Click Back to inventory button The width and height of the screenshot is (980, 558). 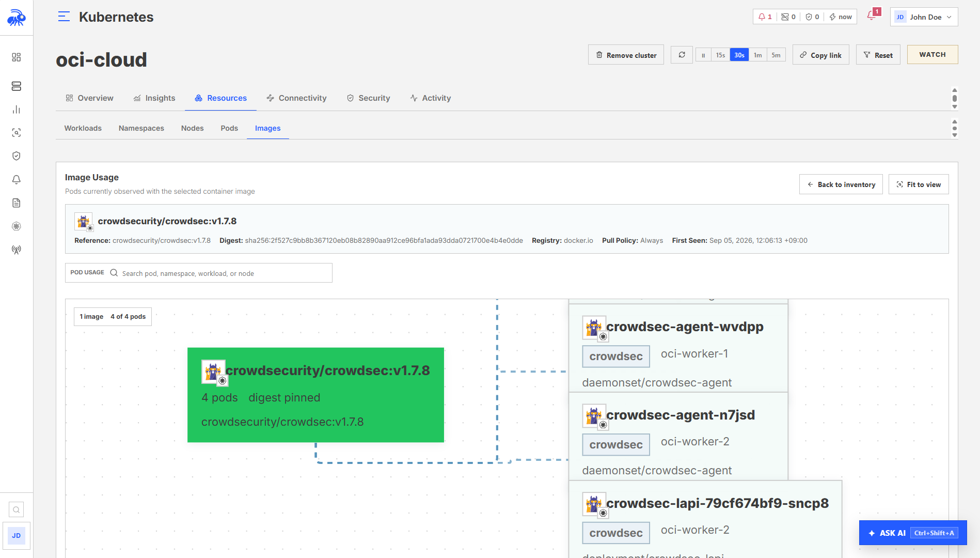point(841,184)
